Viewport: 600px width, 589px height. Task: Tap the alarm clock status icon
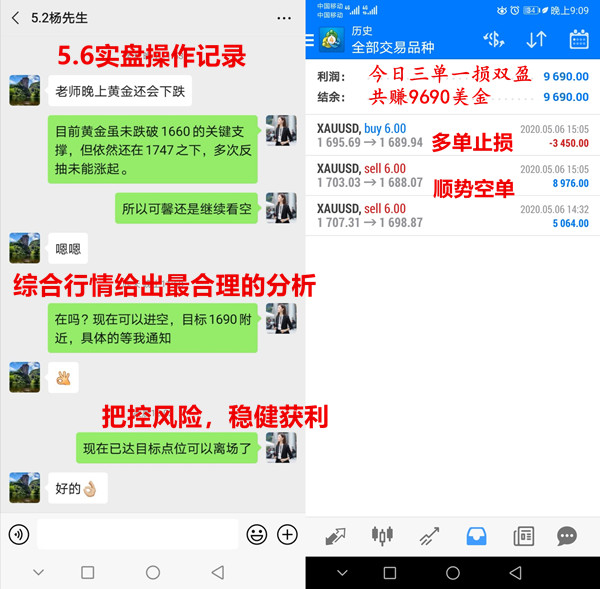(515, 10)
